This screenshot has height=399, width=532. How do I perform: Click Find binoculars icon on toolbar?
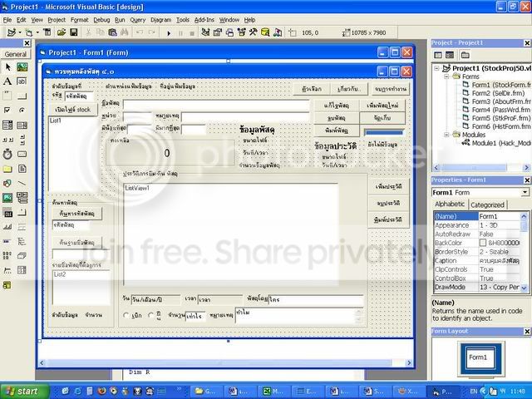[124, 32]
